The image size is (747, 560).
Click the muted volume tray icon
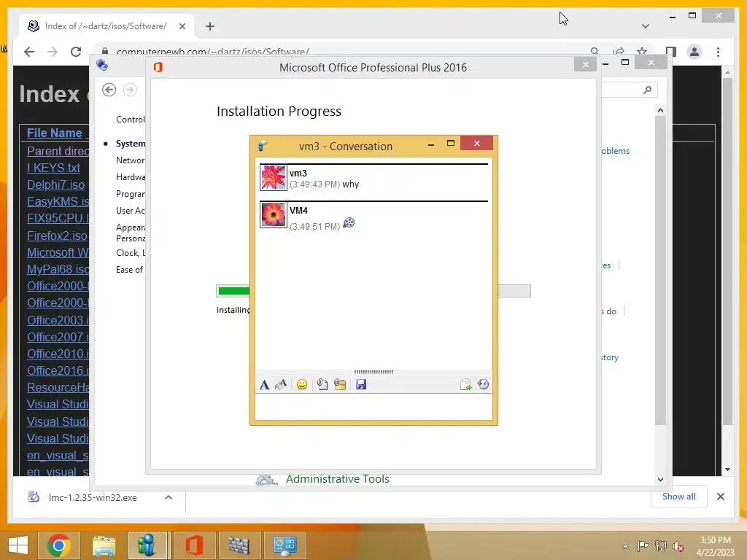point(678,546)
